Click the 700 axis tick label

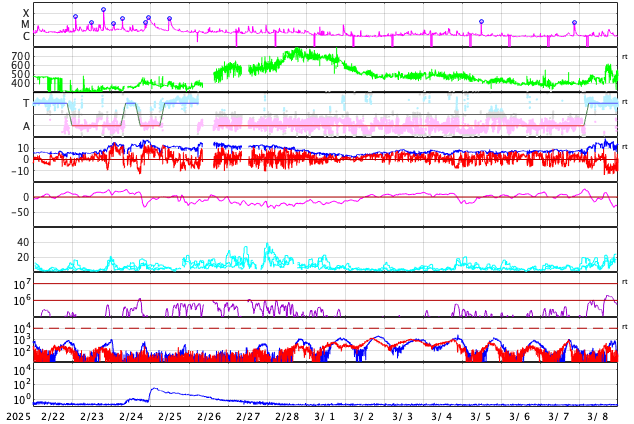pyautogui.click(x=21, y=56)
